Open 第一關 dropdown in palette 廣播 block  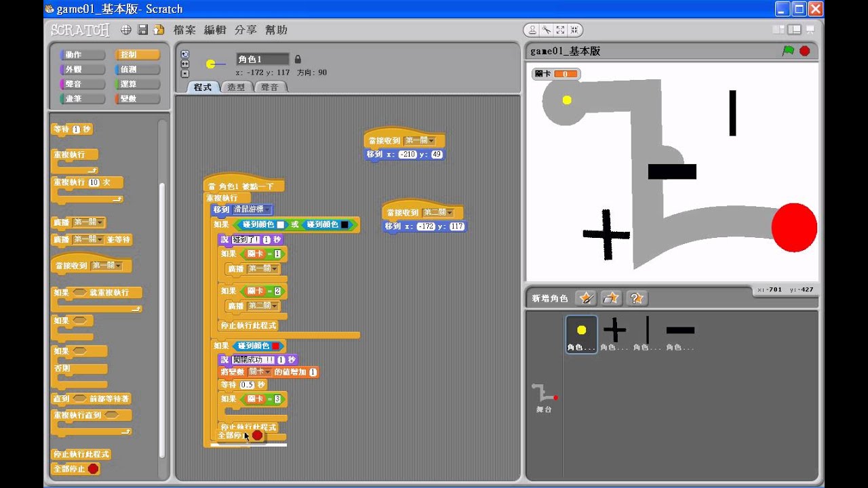pos(88,222)
